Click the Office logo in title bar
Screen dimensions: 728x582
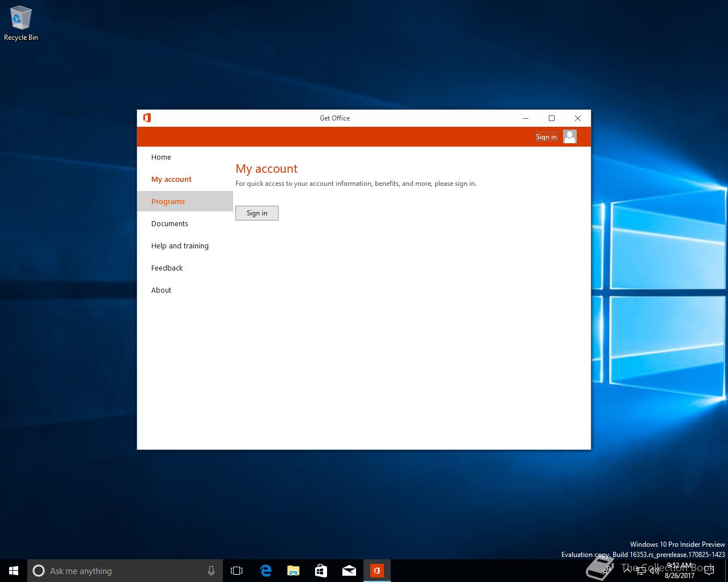147,118
